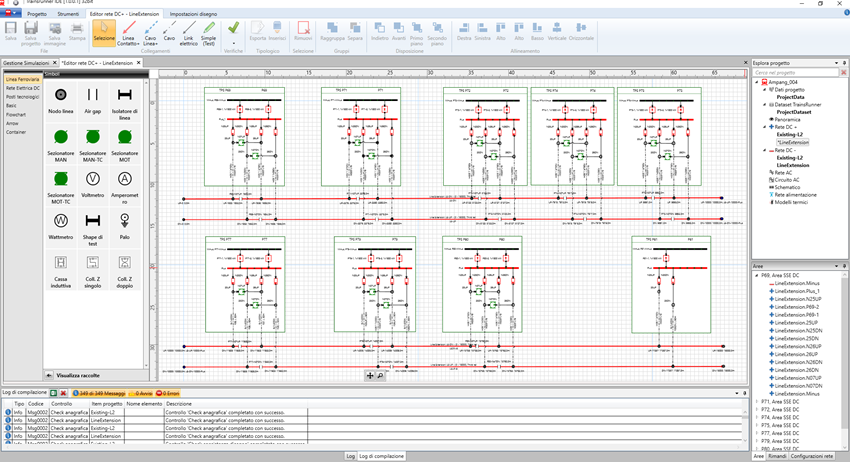
Task: Pin the Aree panel
Action: click(844, 266)
